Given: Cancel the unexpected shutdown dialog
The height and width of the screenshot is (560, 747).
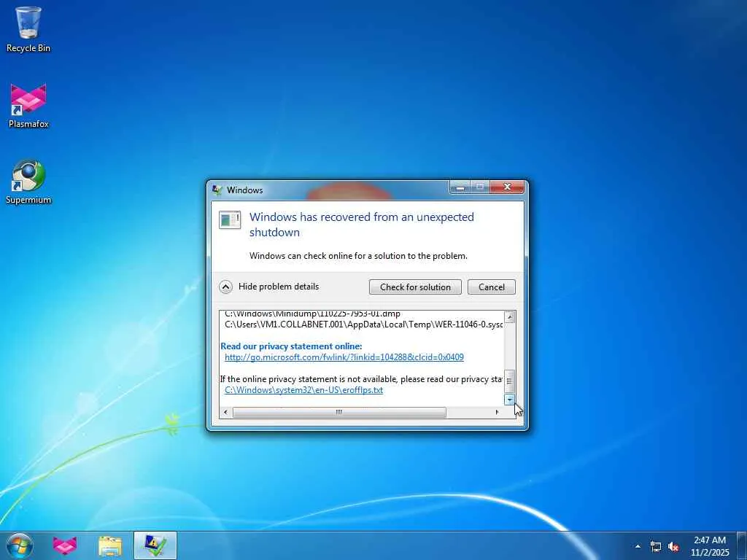Looking at the screenshot, I should click(x=491, y=287).
